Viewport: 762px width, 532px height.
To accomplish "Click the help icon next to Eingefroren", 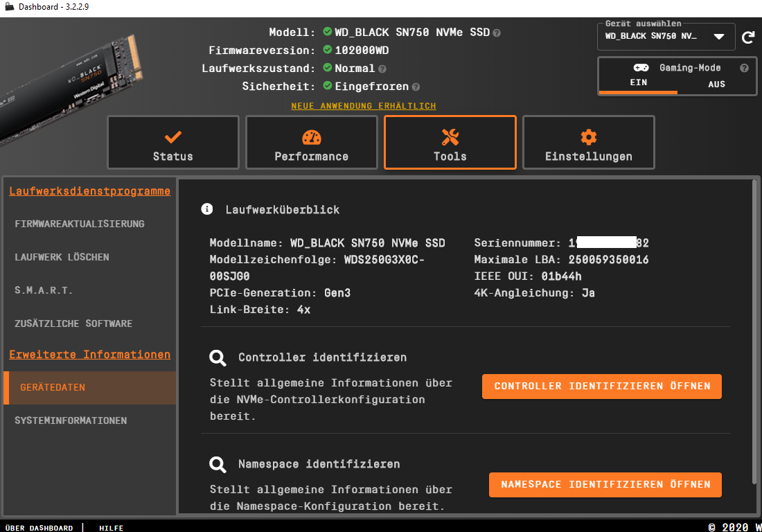I will point(416,87).
